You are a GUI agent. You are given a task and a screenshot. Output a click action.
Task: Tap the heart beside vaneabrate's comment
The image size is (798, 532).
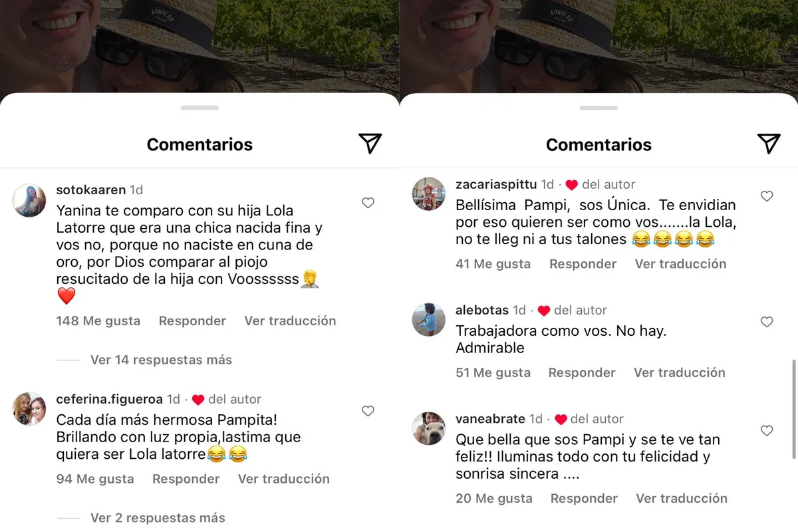pyautogui.click(x=767, y=431)
